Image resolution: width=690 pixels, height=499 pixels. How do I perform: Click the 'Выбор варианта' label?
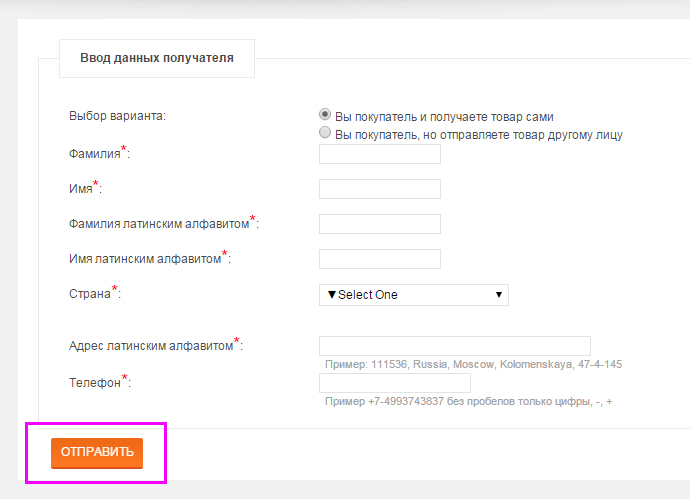117,116
